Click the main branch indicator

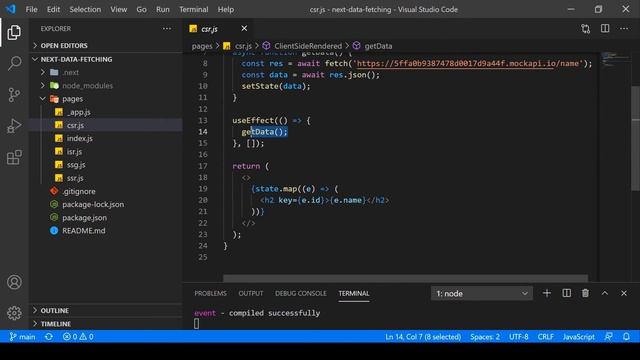(x=22, y=337)
